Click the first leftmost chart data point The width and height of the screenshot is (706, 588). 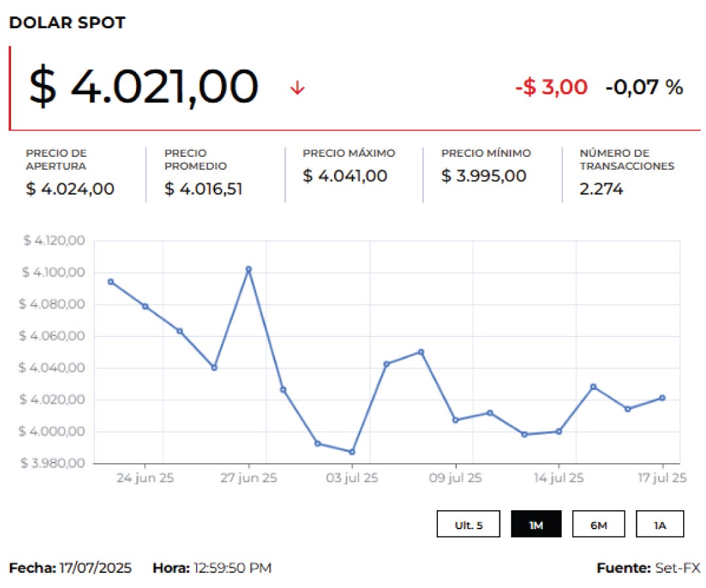click(x=110, y=282)
